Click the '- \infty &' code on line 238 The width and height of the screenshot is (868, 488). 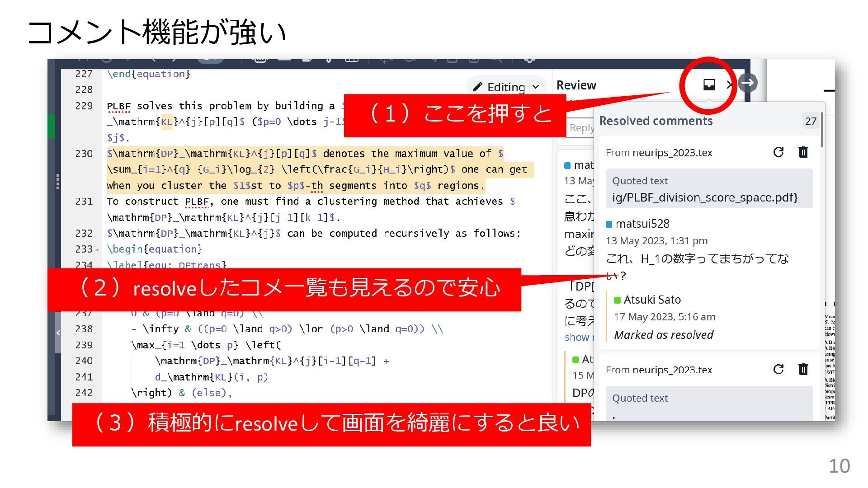click(161, 329)
